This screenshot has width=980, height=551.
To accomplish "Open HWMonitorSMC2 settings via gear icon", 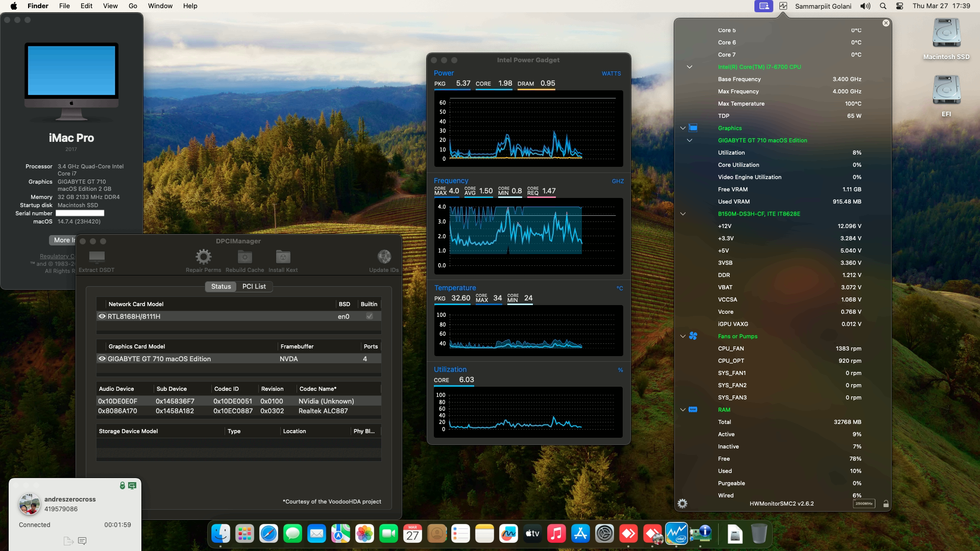I will tap(682, 504).
